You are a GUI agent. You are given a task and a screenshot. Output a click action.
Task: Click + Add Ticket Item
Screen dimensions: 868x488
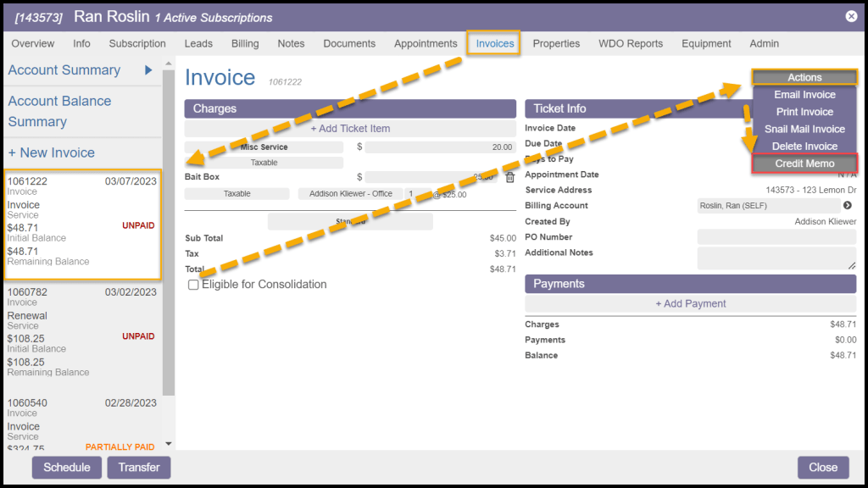[x=350, y=129]
